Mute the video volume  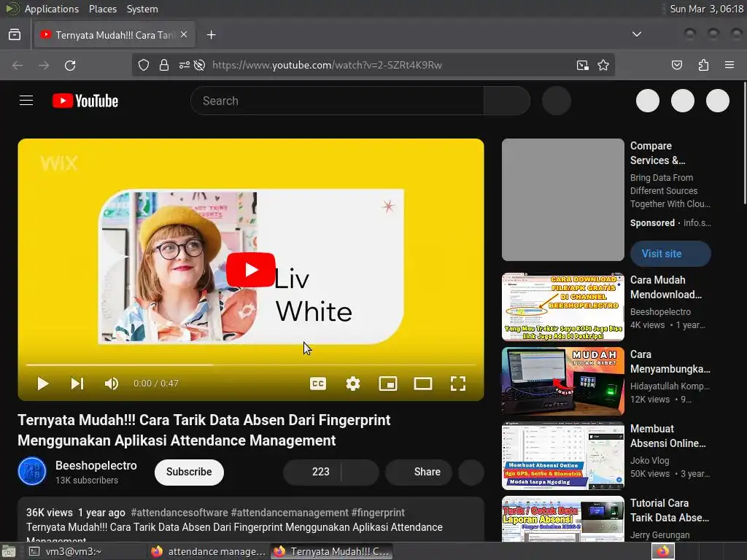pyautogui.click(x=112, y=384)
